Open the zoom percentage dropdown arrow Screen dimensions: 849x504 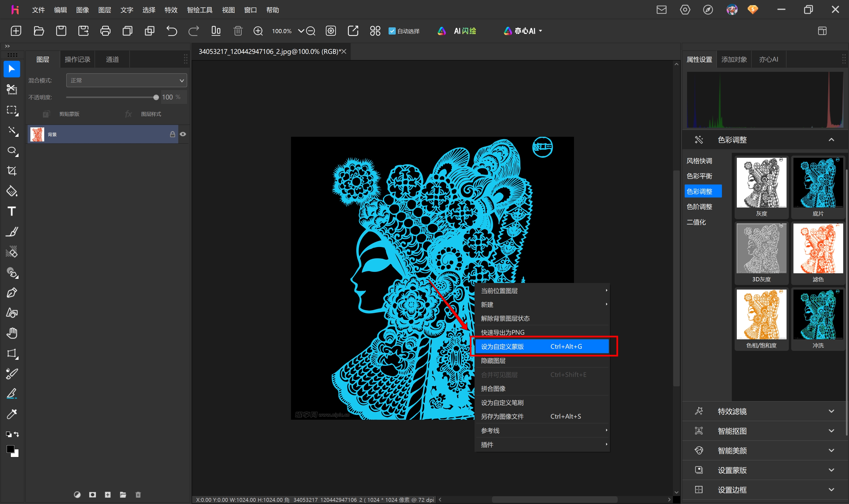tap(300, 31)
